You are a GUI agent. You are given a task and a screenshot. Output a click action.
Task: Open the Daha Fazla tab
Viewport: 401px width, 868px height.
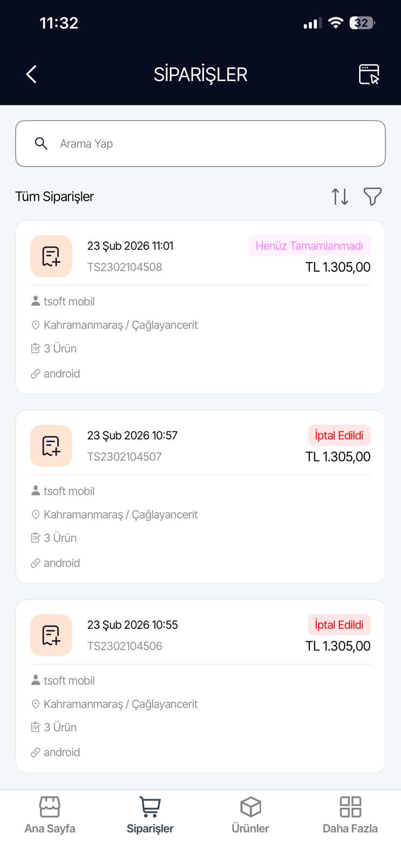pyautogui.click(x=350, y=815)
